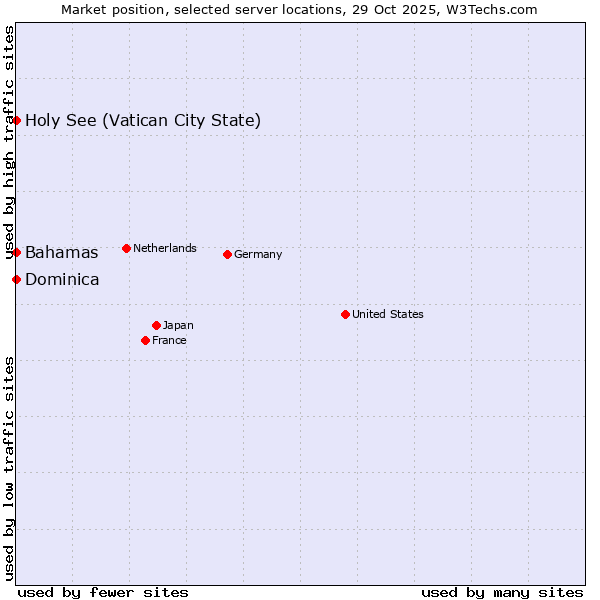The image size is (600, 600).
Task: Select the Bahamas red marker
Action: tap(16, 252)
